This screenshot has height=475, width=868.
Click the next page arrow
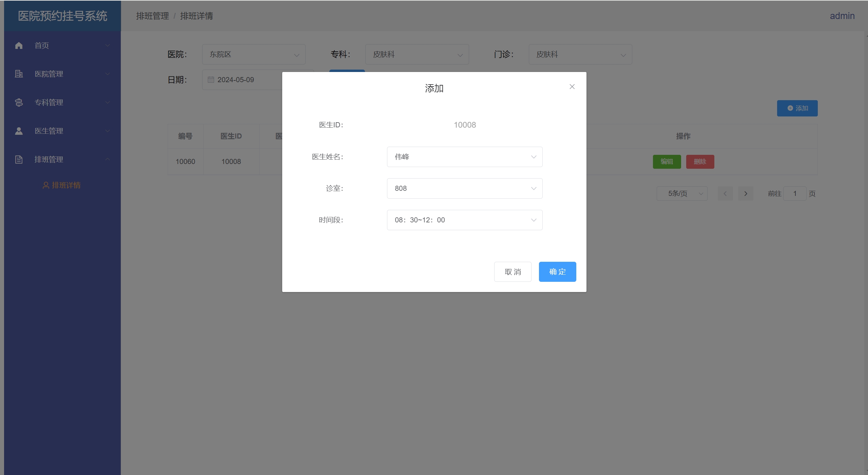point(745,194)
